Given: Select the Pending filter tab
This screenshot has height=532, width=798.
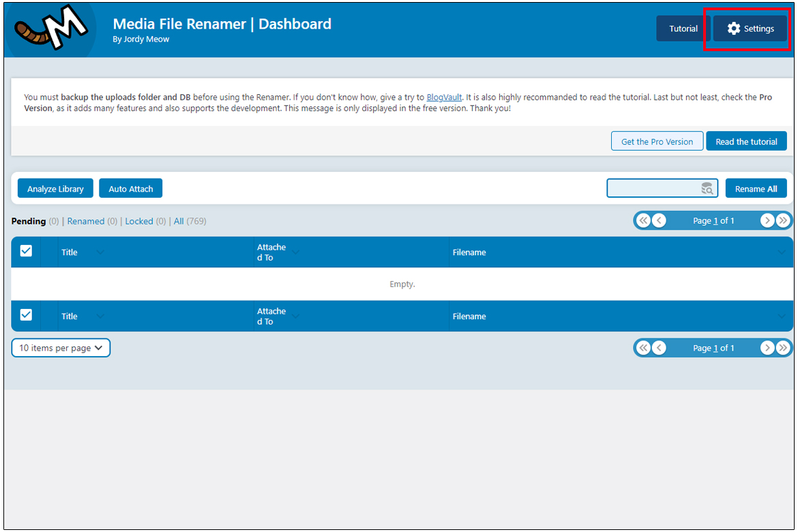Looking at the screenshot, I should [x=29, y=221].
